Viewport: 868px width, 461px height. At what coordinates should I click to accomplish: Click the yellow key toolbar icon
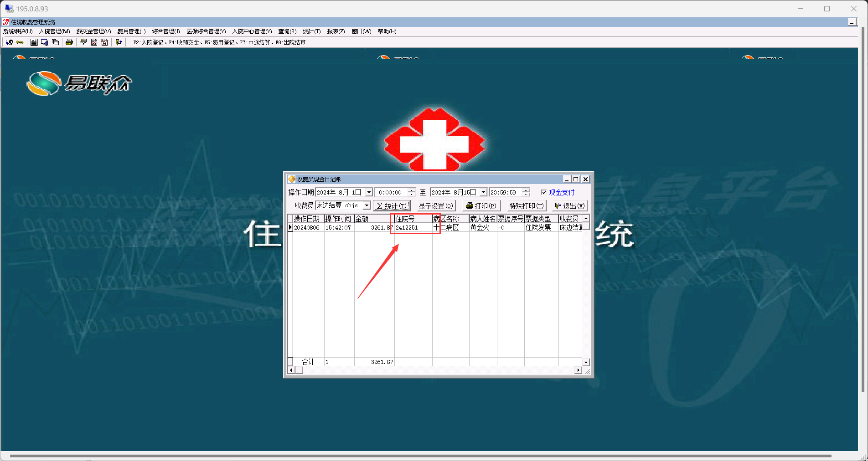click(20, 42)
